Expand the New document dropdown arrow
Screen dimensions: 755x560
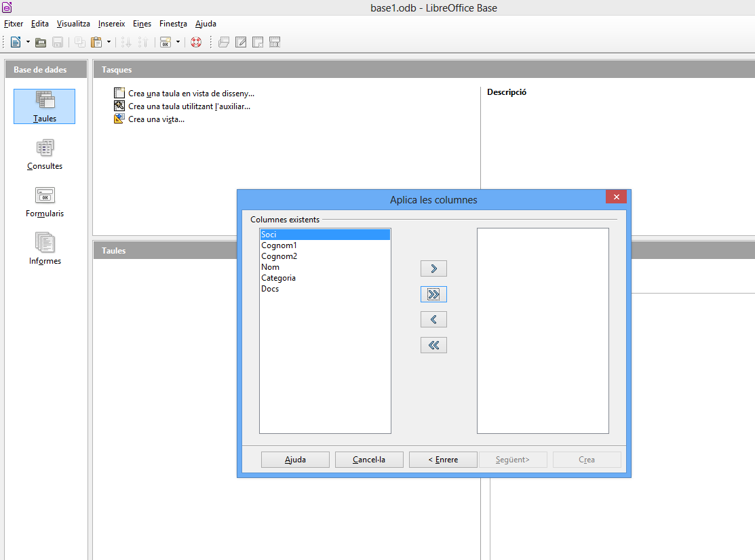28,42
